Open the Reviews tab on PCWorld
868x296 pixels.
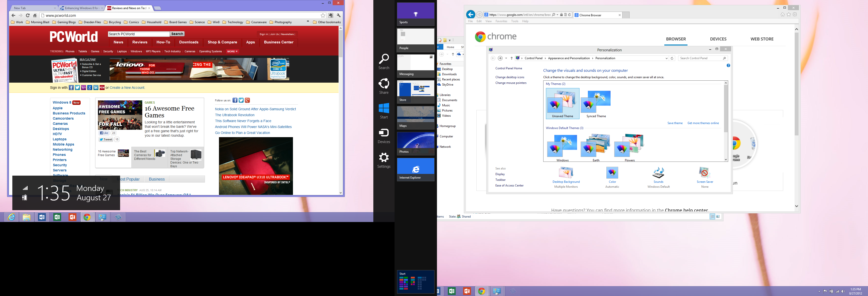click(x=140, y=42)
